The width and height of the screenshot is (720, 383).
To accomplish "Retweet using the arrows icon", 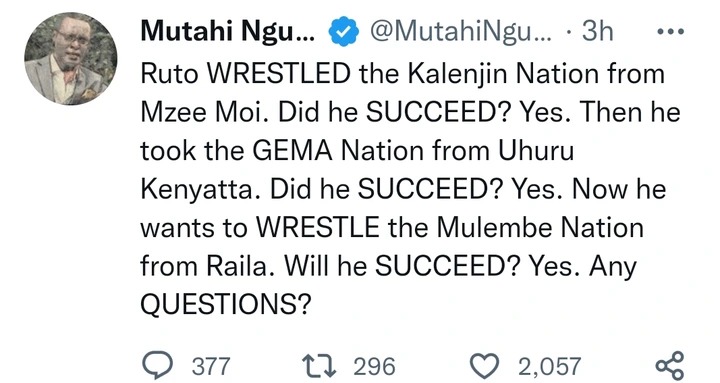I will [320, 366].
